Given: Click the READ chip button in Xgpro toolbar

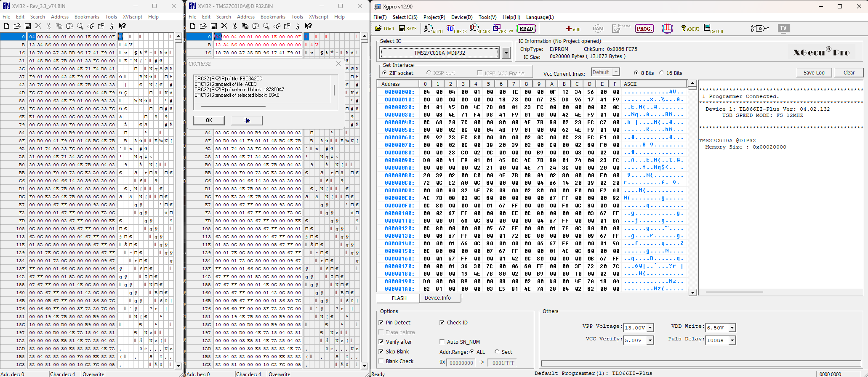Looking at the screenshot, I should coord(526,29).
